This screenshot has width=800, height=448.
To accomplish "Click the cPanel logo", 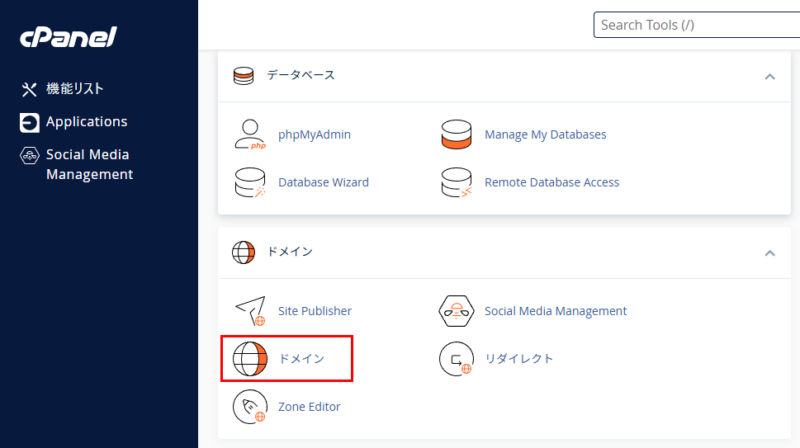I will point(68,38).
